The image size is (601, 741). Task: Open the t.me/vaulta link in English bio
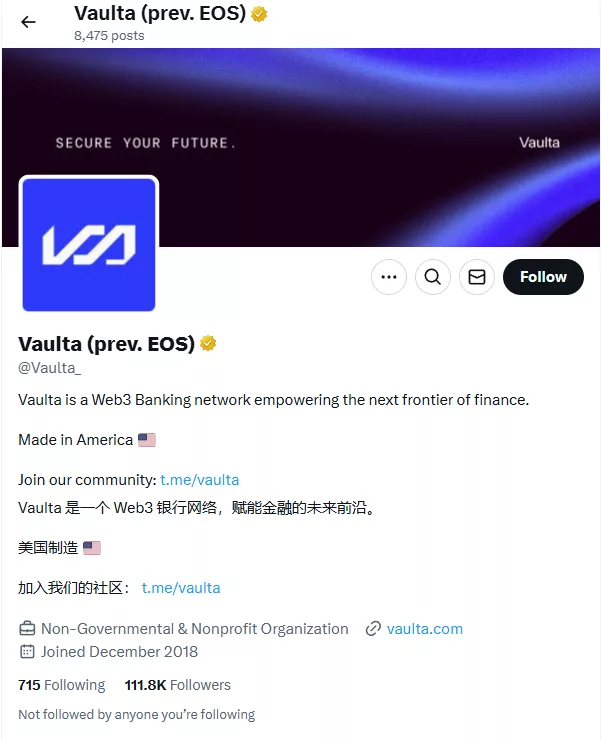tap(200, 480)
